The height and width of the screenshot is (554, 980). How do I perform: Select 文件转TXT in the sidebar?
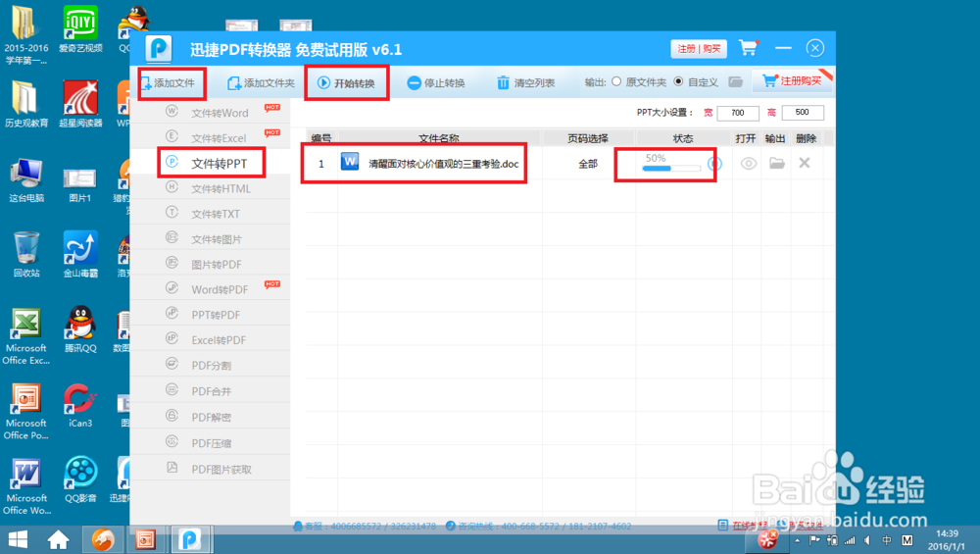click(211, 214)
